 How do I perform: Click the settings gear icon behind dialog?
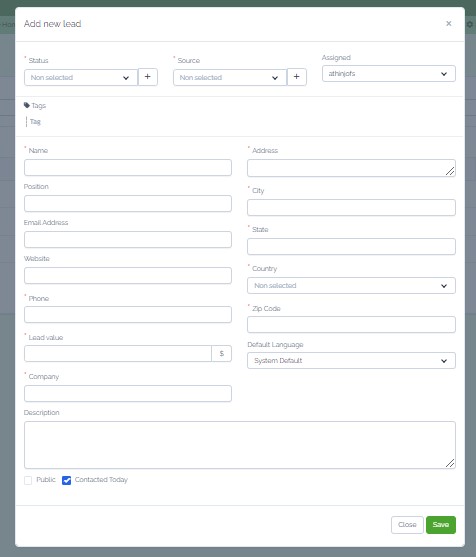[470, 25]
